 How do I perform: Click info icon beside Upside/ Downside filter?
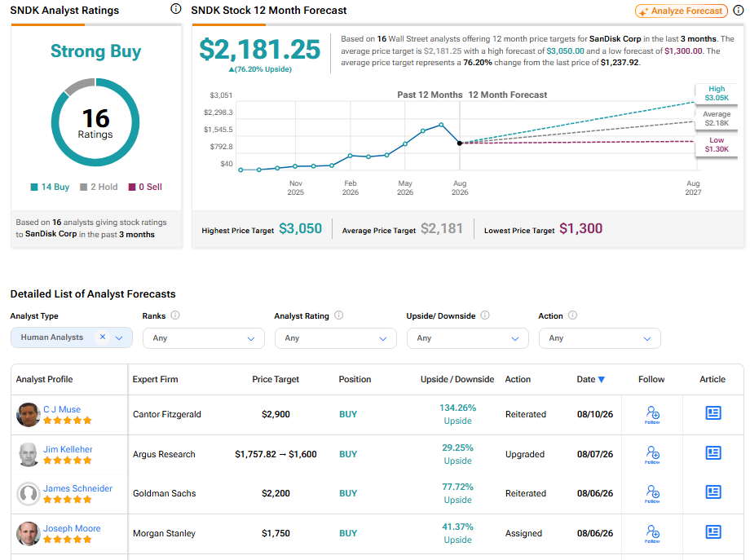point(484,315)
